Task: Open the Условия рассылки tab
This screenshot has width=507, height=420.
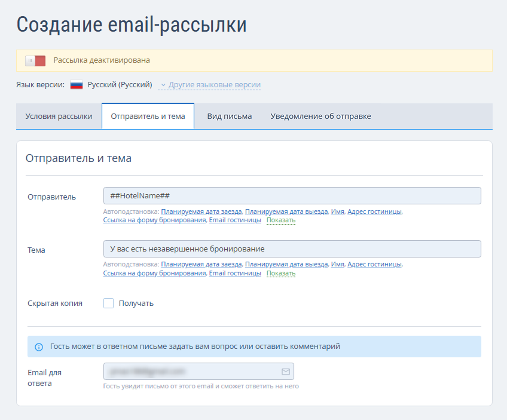Action: (59, 117)
